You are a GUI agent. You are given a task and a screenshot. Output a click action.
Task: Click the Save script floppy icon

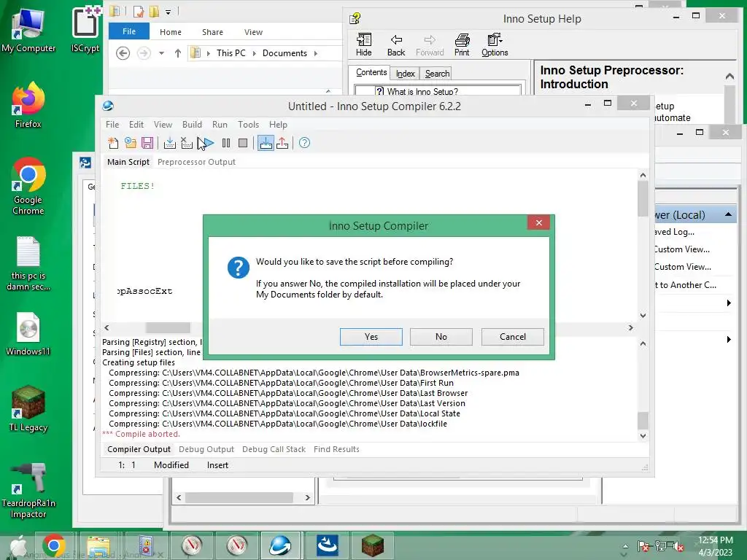tap(147, 143)
